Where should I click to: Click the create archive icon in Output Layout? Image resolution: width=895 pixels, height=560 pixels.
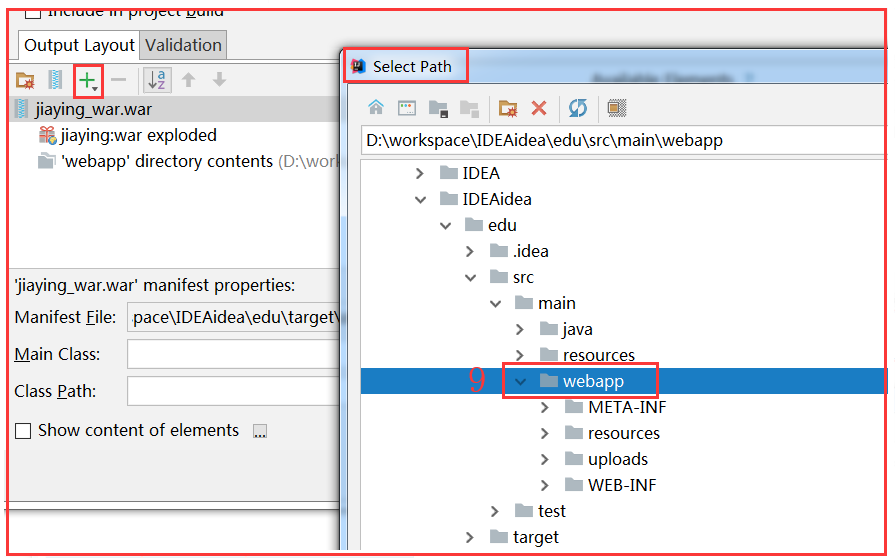(55, 80)
